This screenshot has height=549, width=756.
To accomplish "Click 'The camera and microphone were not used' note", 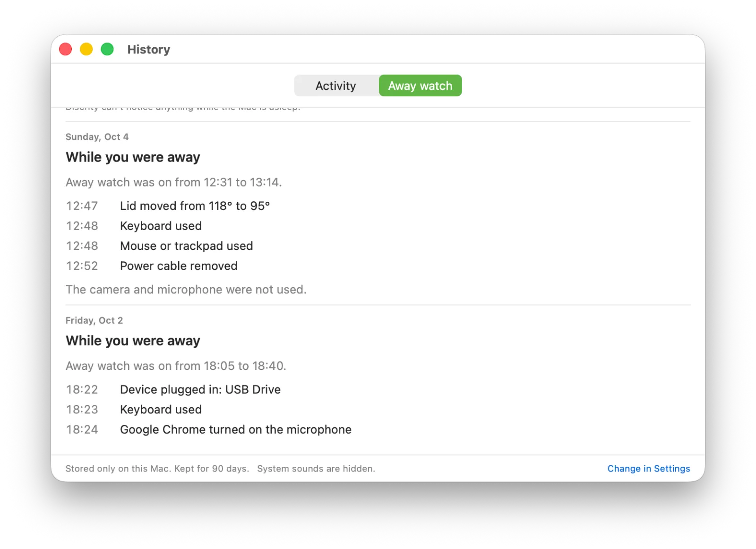I will tap(186, 290).
